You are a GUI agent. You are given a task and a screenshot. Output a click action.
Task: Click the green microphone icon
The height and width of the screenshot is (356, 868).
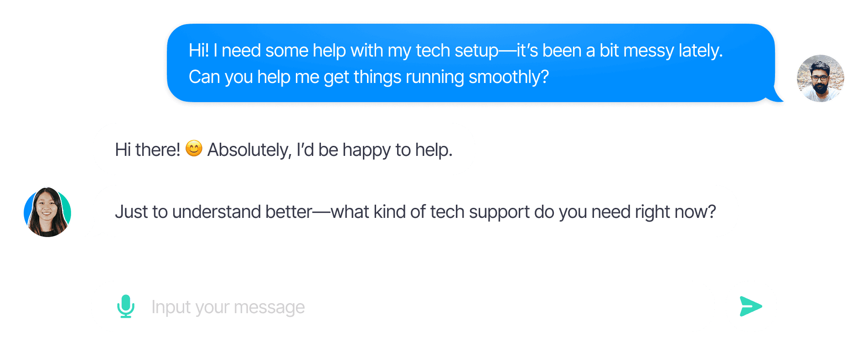(126, 306)
